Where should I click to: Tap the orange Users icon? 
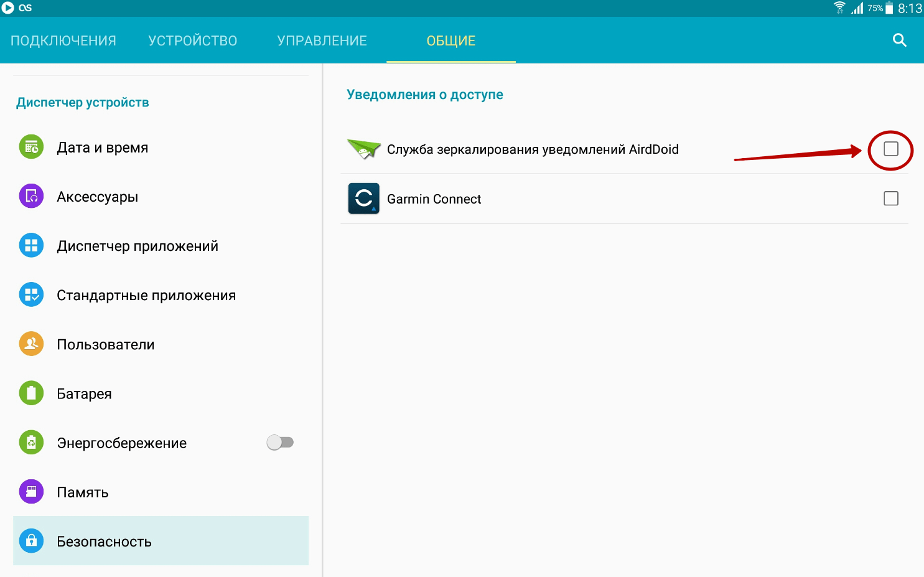coord(31,344)
